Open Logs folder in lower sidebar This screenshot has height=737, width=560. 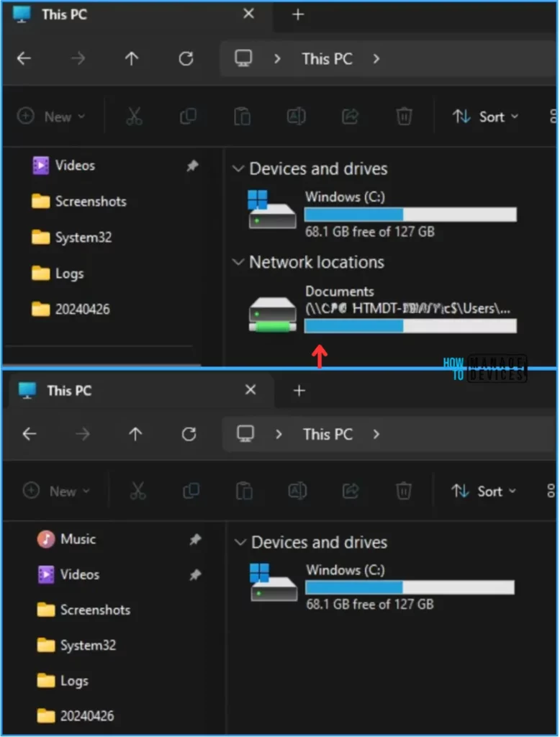[63, 680]
